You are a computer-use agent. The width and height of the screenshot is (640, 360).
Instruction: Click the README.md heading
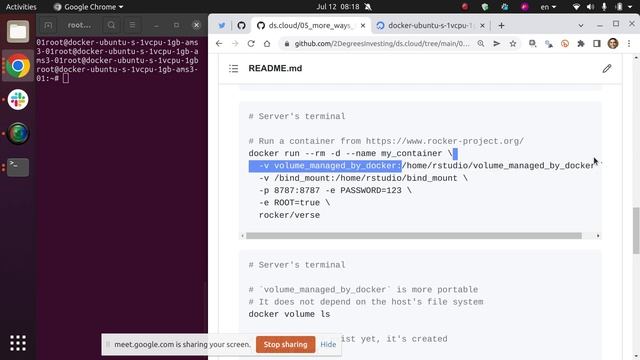[x=275, y=69]
